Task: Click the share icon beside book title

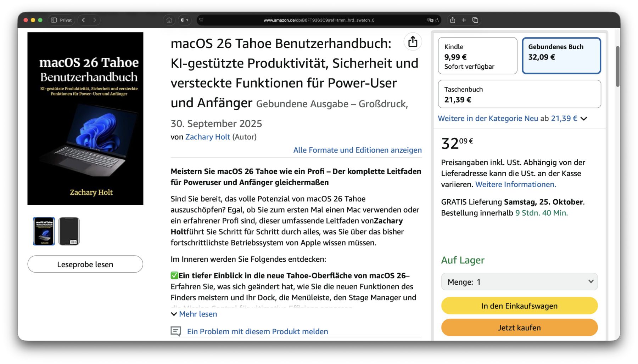Action: pos(413,42)
